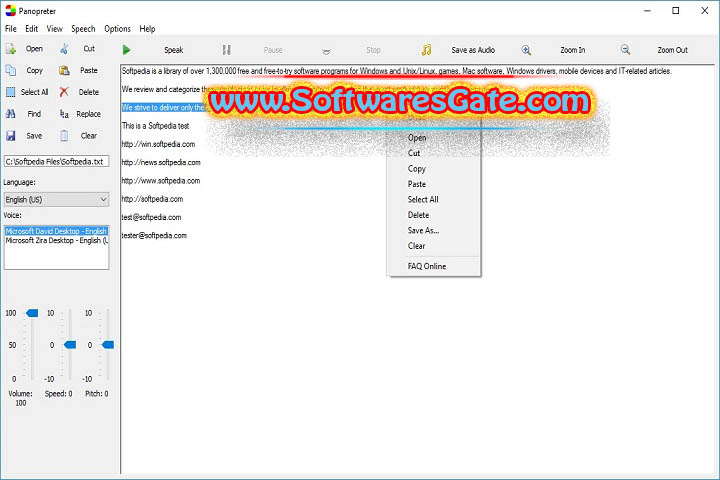Click the Select All icon
The image size is (720, 480).
tap(11, 92)
